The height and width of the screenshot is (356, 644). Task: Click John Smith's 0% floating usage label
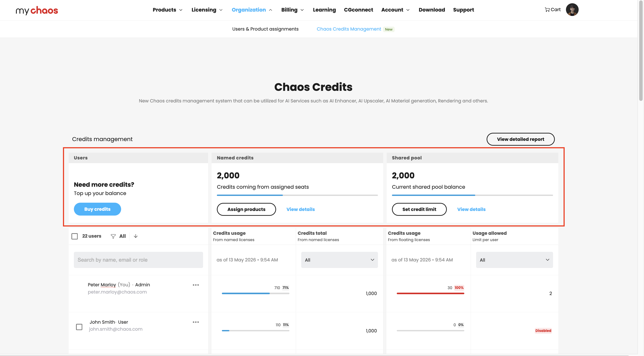click(x=461, y=325)
